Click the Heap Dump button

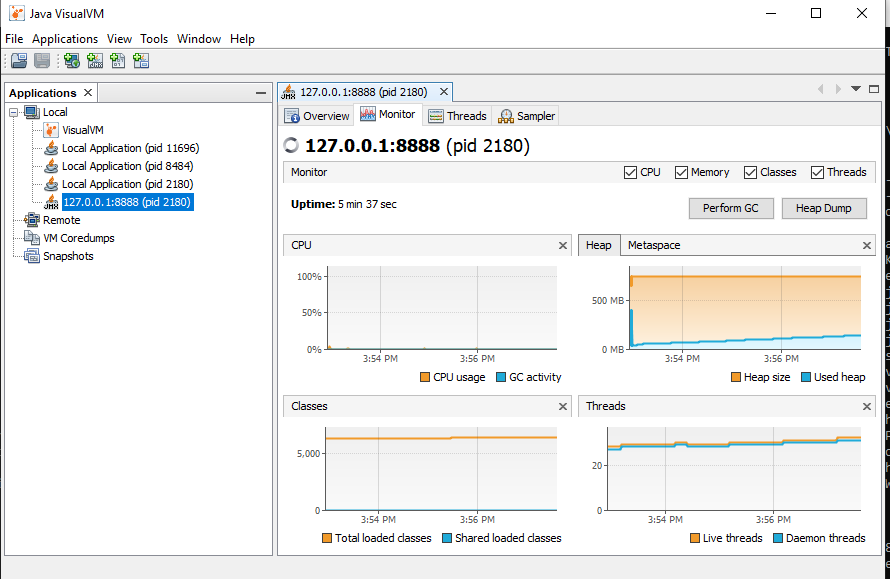pyautogui.click(x=824, y=208)
